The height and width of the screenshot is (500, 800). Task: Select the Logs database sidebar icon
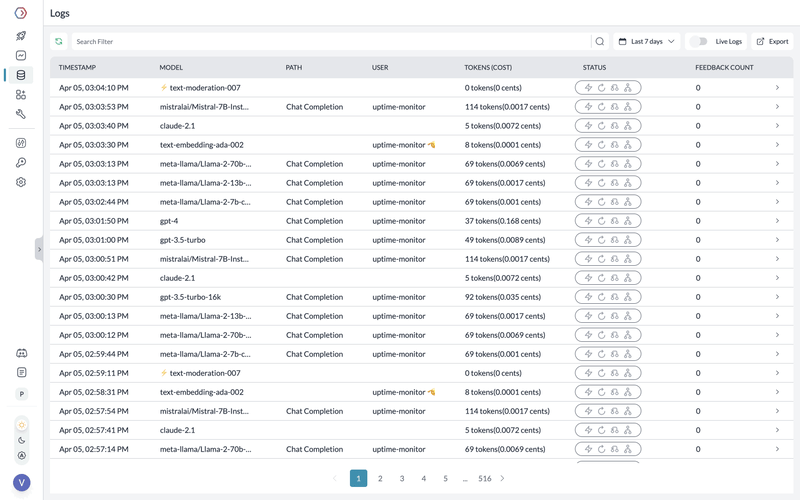click(x=21, y=75)
